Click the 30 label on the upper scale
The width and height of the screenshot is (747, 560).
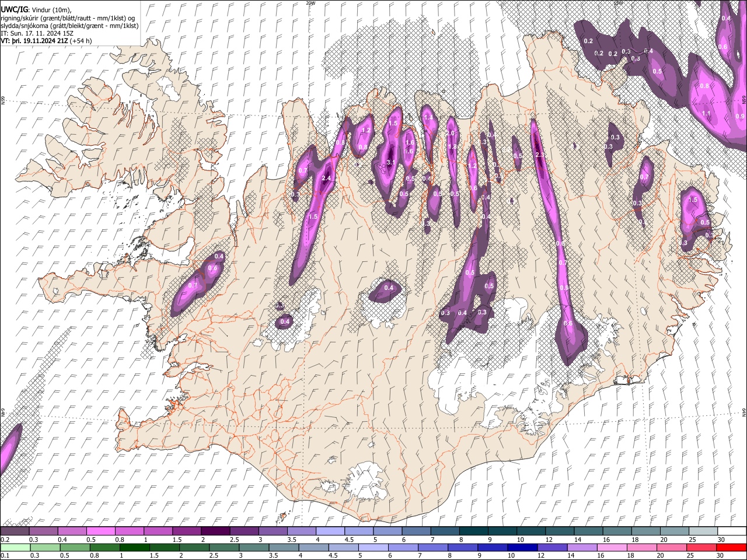tap(721, 540)
